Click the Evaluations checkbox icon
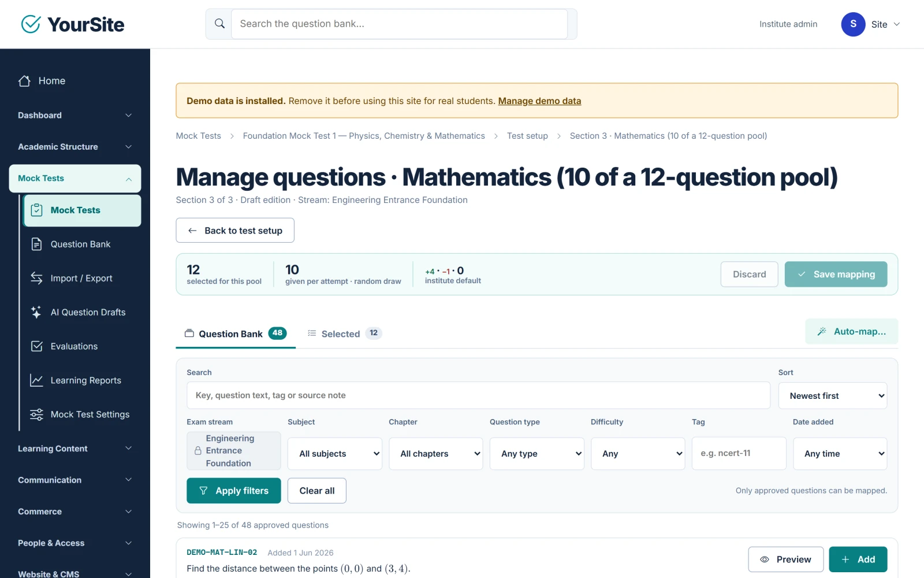 point(36,346)
